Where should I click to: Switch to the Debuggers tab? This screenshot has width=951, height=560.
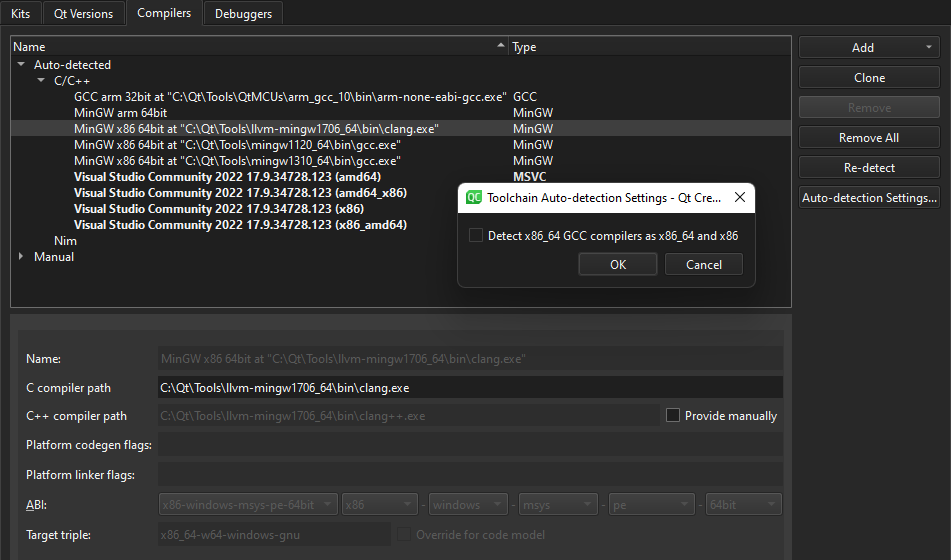tap(243, 13)
